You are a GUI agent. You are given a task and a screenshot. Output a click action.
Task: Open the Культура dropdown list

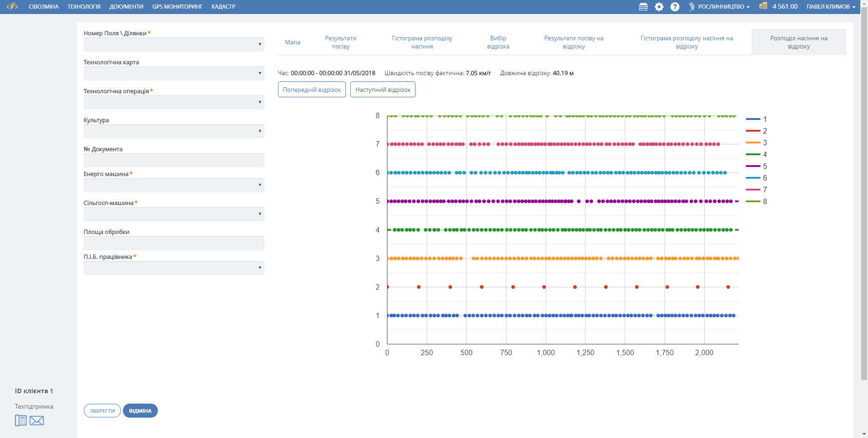click(x=174, y=131)
